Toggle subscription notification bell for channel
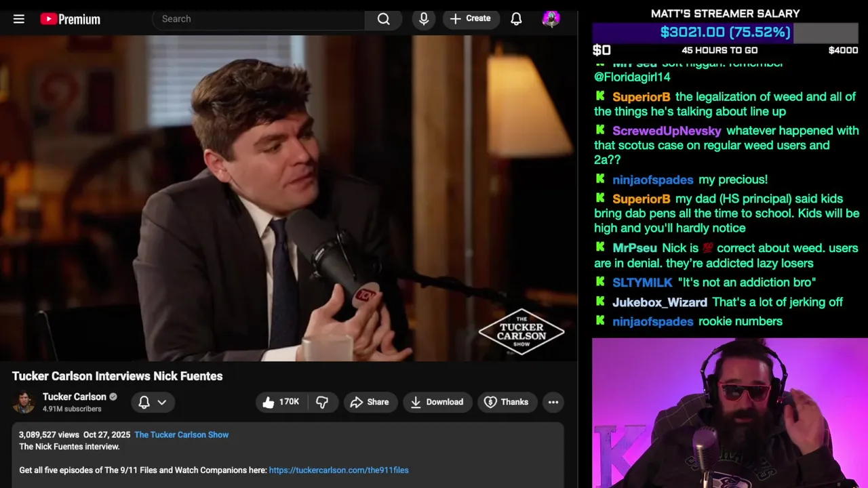Image resolution: width=868 pixels, height=488 pixels. point(144,402)
